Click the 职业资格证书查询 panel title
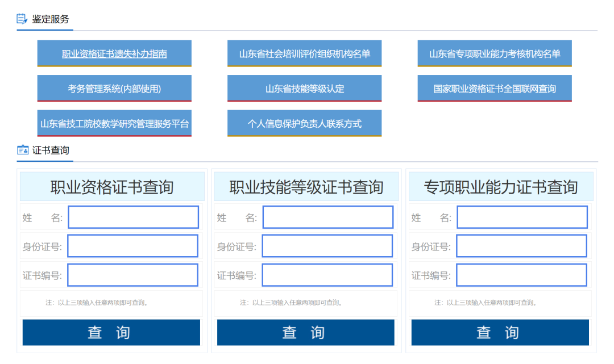This screenshot has width=614, height=364. pos(112,187)
